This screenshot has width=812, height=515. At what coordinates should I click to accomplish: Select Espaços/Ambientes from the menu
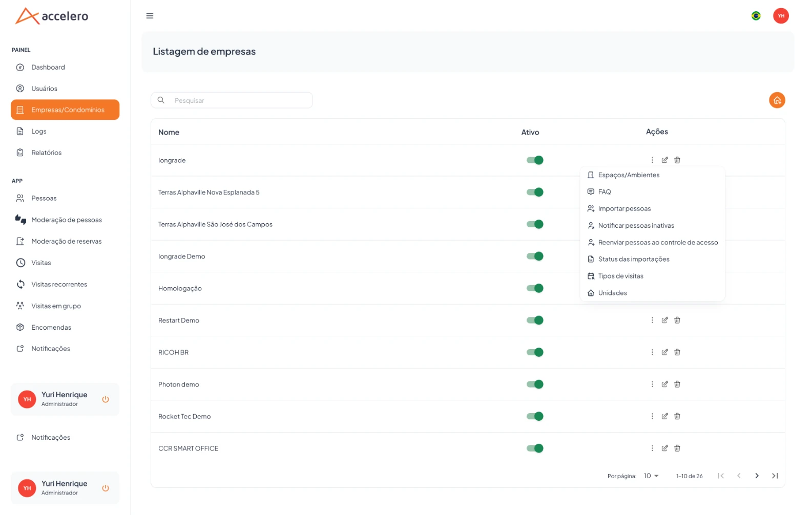[652, 175]
